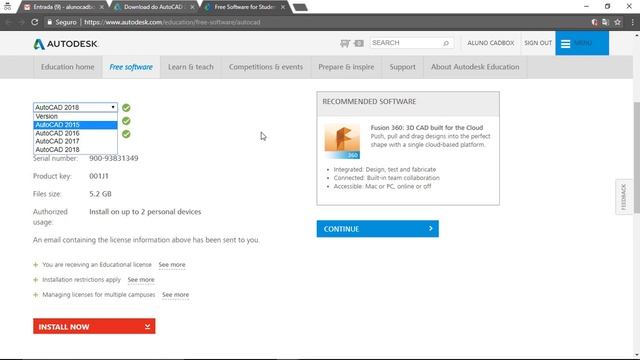Open the shopping cart icon
Image resolution: width=640 pixels, height=360 pixels.
pos(345,43)
